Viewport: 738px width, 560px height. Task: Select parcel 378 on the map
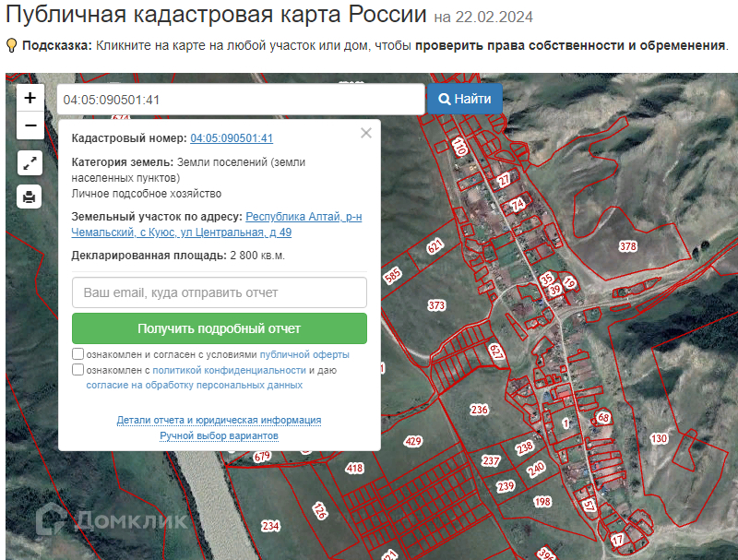tap(628, 246)
